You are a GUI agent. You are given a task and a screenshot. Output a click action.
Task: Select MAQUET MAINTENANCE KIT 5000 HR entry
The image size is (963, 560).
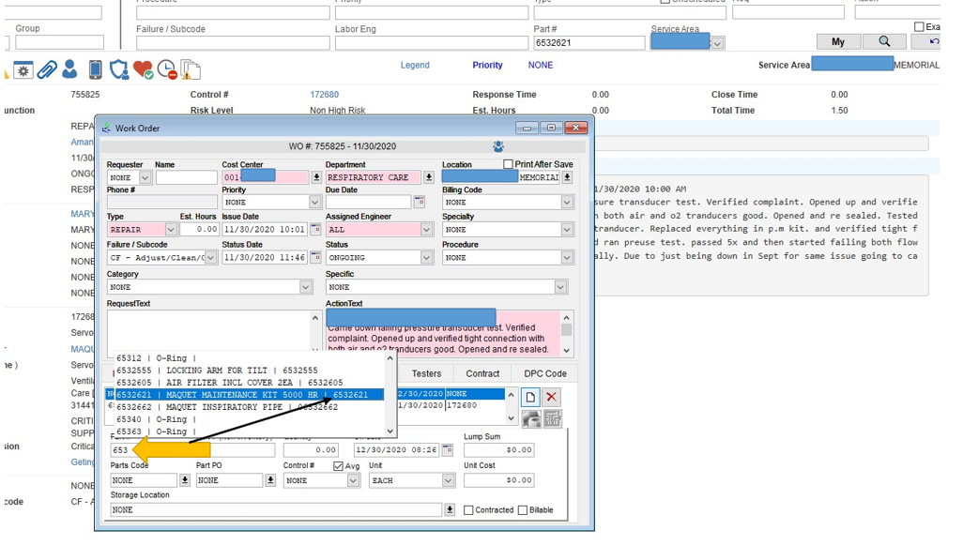click(250, 395)
